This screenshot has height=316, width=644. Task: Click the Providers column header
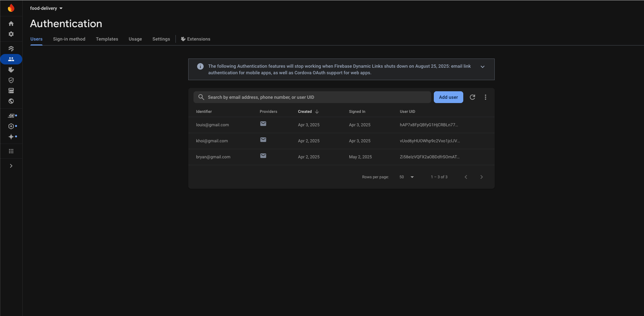[x=268, y=112]
